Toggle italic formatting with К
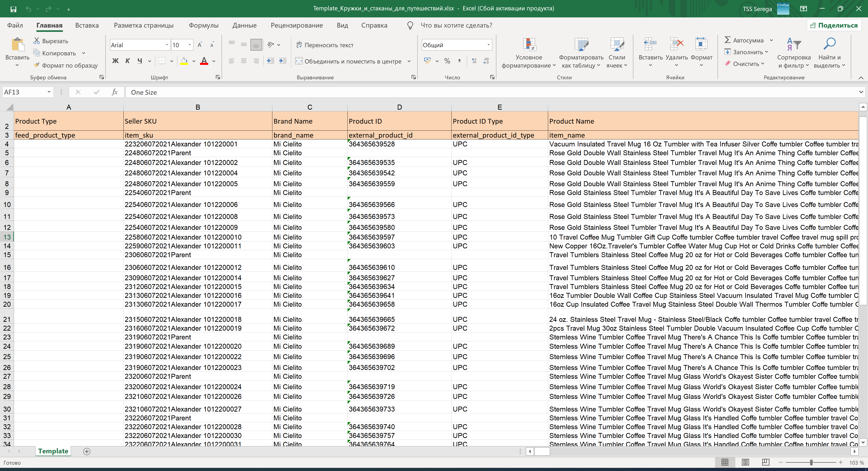 click(128, 61)
